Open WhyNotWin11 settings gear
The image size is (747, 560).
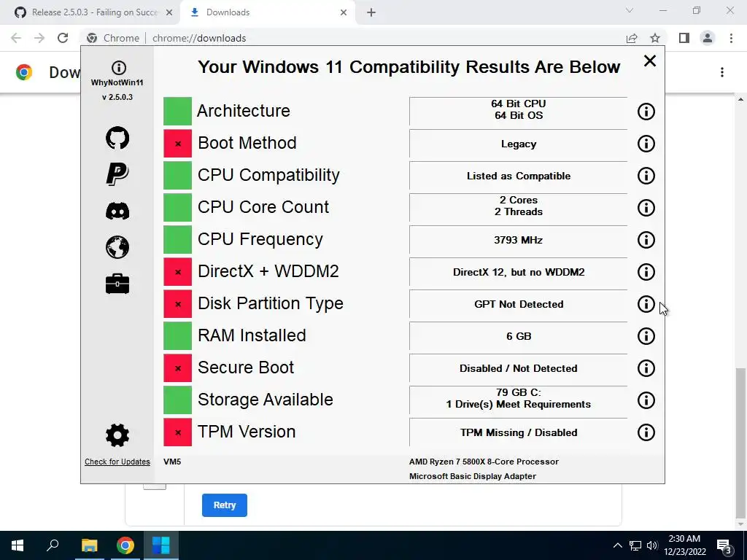[117, 435]
